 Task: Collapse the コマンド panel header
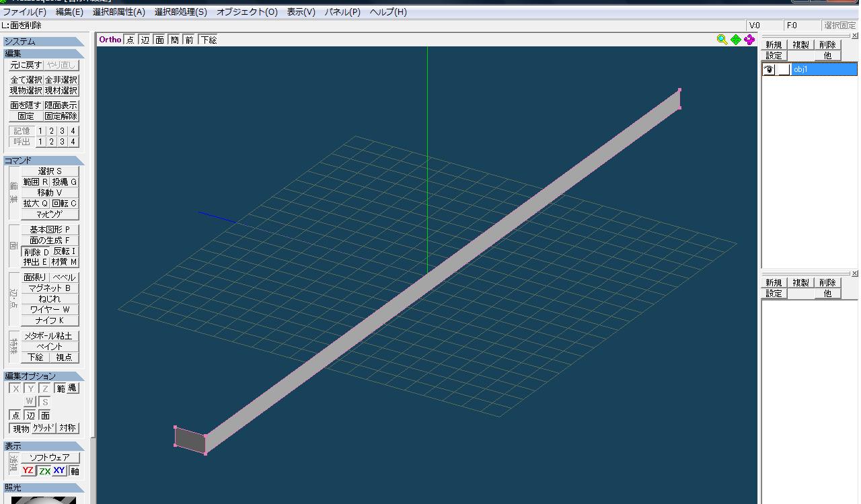[44, 161]
